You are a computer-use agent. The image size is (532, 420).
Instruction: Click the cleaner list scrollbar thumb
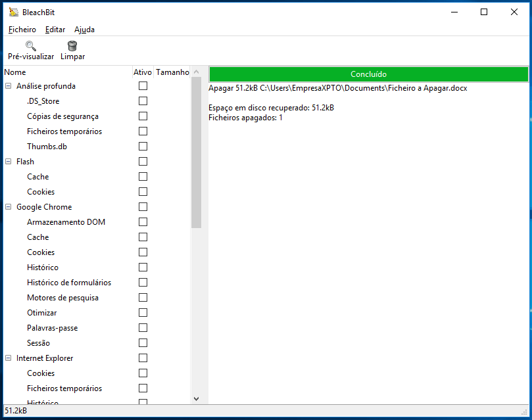(x=196, y=152)
